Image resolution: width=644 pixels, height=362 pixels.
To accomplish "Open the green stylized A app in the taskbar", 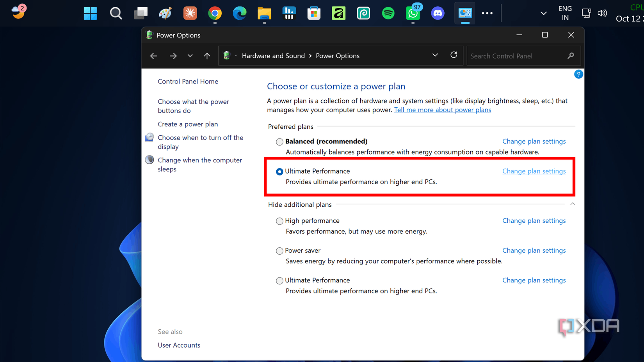I will (338, 13).
